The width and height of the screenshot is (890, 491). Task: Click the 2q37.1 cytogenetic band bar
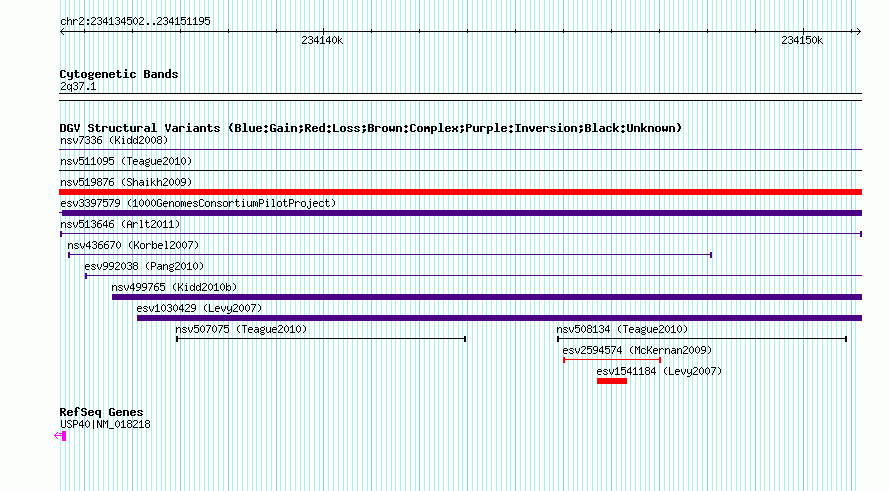coord(460,97)
